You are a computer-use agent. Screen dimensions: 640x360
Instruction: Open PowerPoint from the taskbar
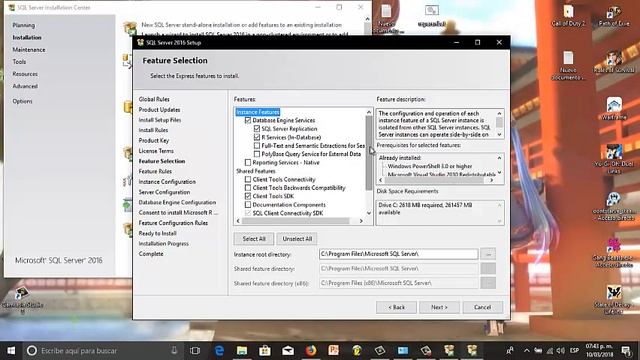[333, 351]
